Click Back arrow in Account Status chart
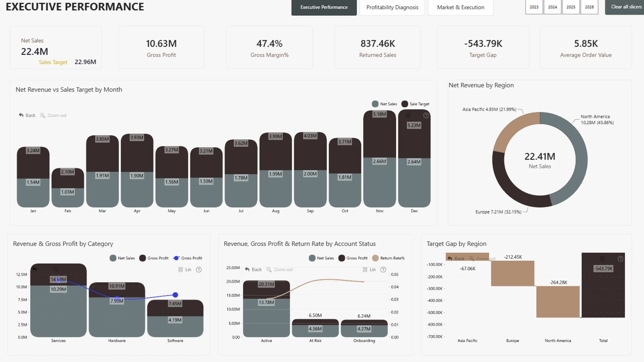This screenshot has height=362, width=644. point(247,269)
